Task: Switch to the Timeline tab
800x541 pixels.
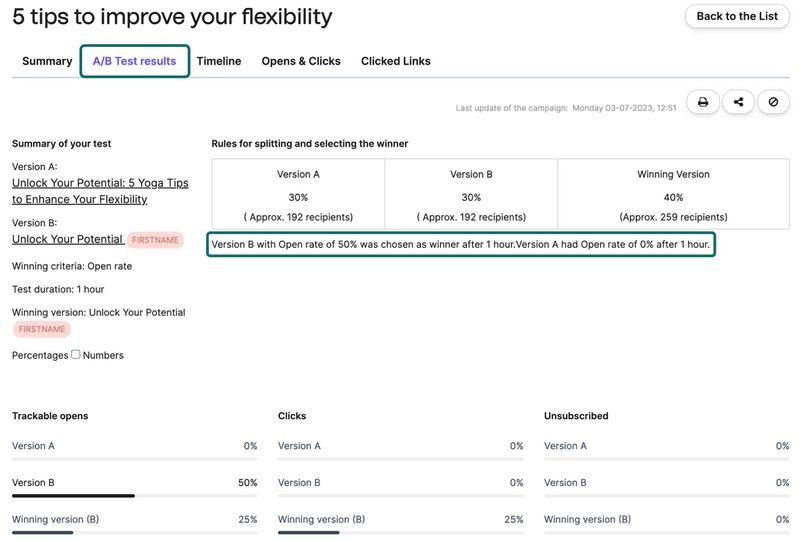Action: pyautogui.click(x=218, y=61)
